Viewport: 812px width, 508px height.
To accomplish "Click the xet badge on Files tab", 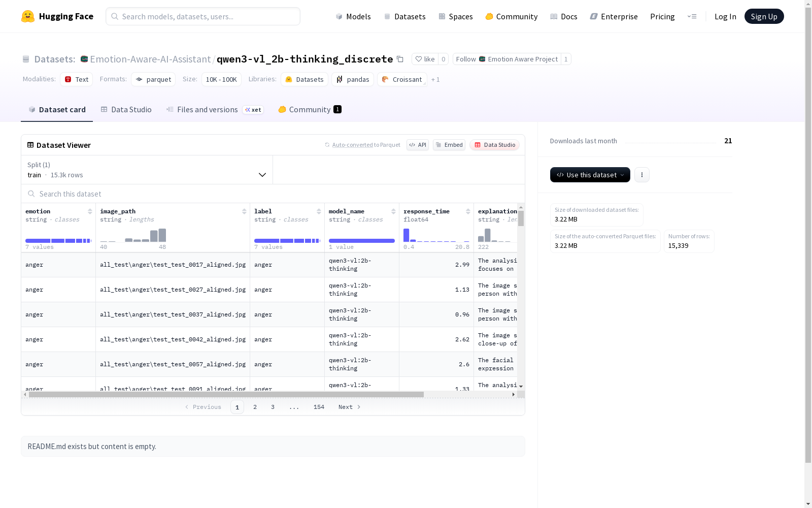I will 253,110.
